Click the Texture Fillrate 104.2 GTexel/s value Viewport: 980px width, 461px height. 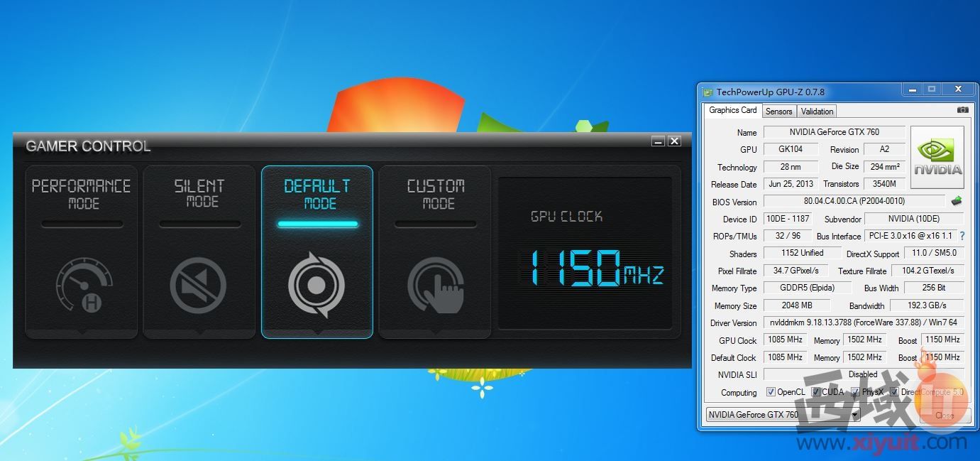coord(927,271)
